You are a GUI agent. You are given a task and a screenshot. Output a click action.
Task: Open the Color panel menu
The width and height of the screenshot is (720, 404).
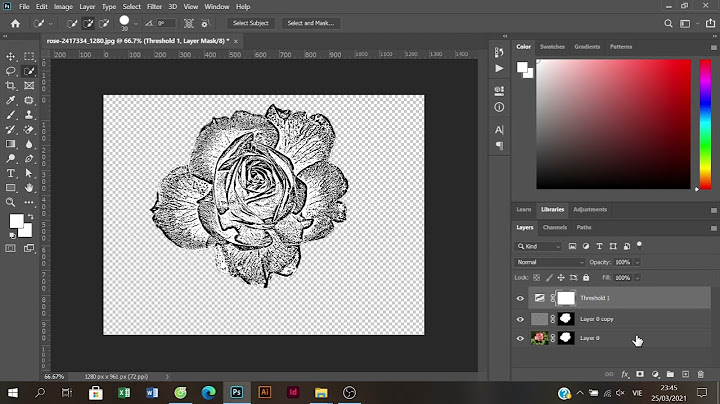(x=714, y=47)
